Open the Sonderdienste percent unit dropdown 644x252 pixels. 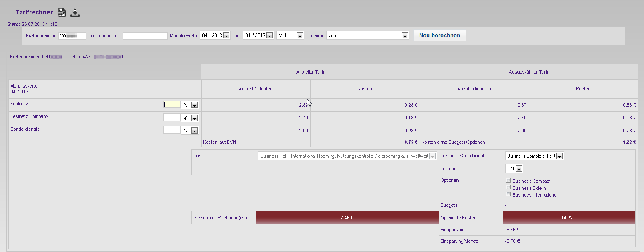(194, 131)
